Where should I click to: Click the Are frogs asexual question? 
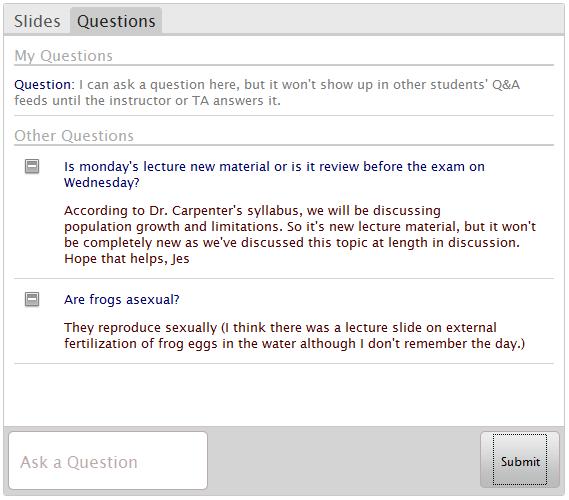pos(122,300)
